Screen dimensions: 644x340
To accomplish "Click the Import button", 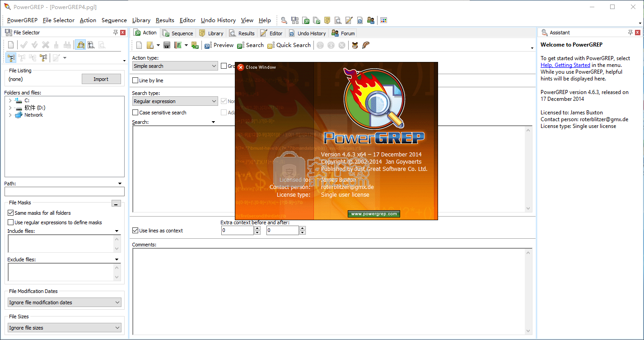I will point(101,79).
